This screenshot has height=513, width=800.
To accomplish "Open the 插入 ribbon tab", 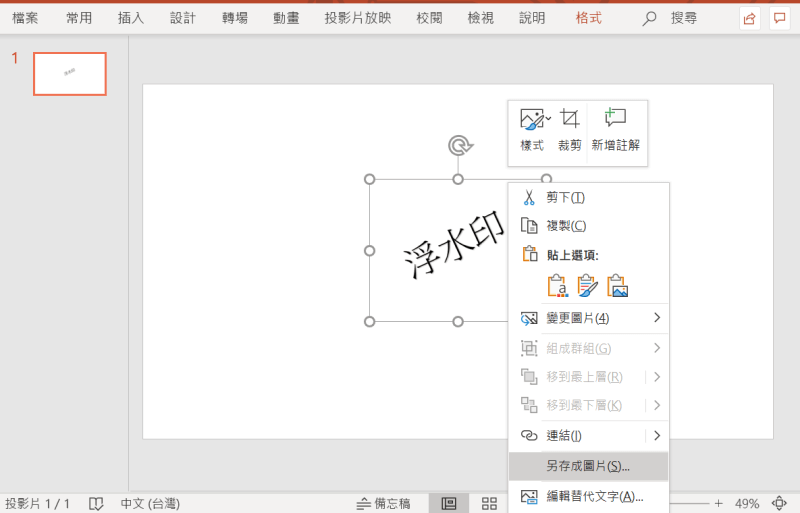I will pyautogui.click(x=131, y=18).
